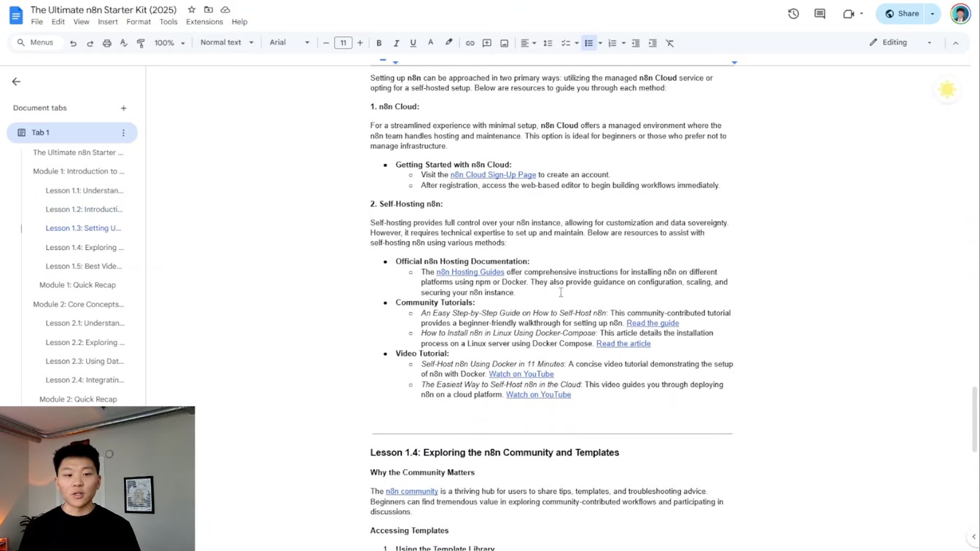This screenshot has height=551, width=980.
Task: Open Tab 1 options menu
Action: (123, 133)
